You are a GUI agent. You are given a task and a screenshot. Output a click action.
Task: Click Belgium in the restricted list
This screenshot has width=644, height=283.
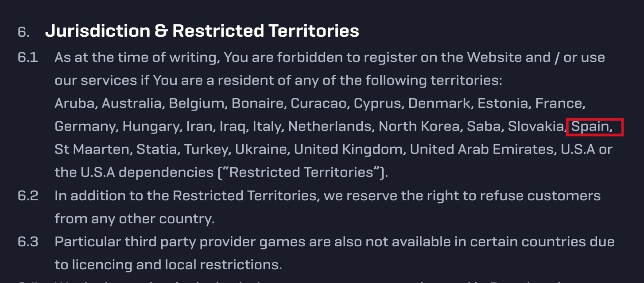tap(196, 104)
